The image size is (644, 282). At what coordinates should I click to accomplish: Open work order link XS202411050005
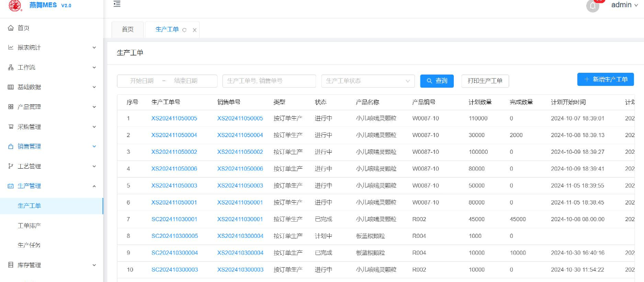coord(174,118)
